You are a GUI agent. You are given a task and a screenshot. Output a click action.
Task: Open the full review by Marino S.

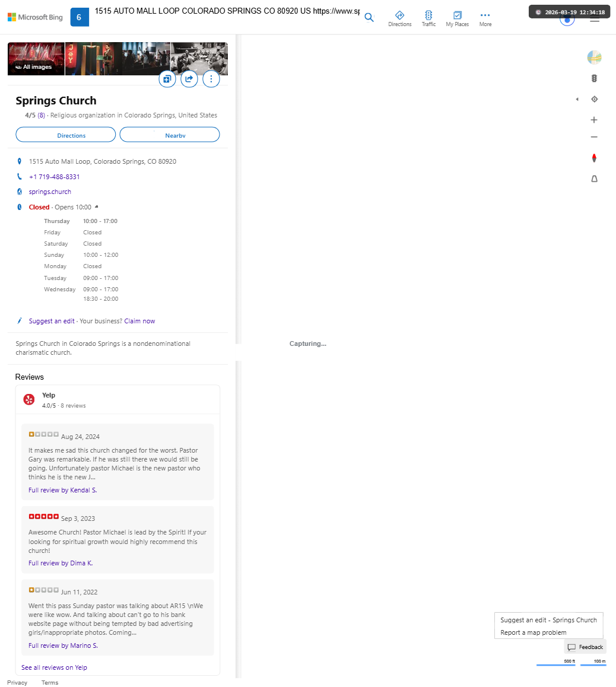point(63,645)
